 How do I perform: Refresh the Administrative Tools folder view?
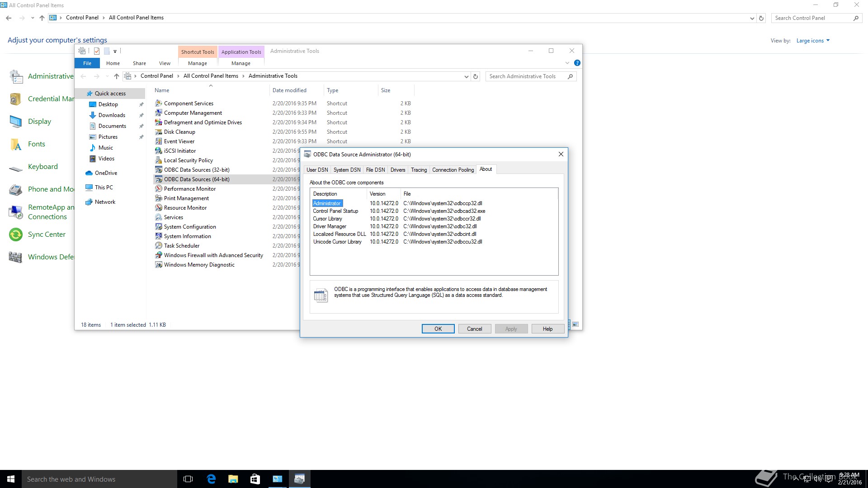coord(475,76)
